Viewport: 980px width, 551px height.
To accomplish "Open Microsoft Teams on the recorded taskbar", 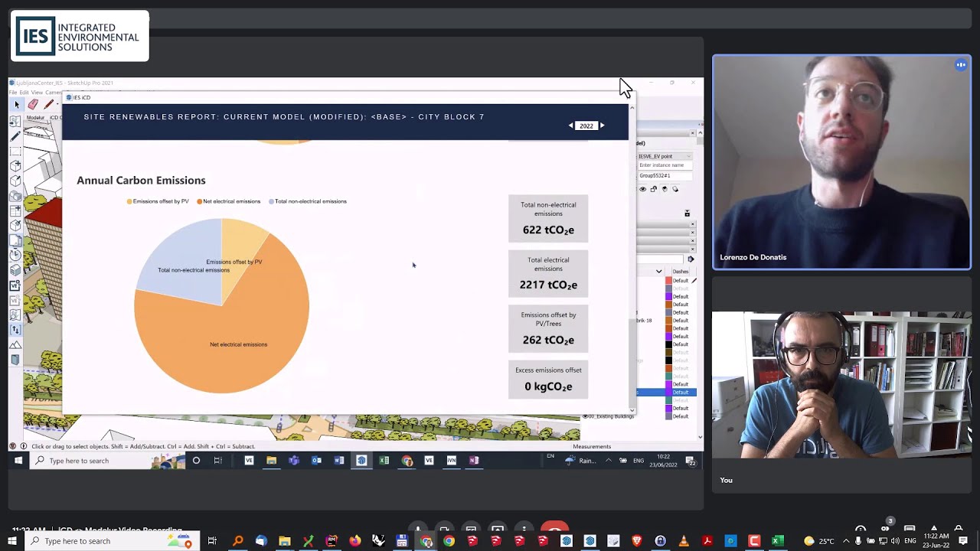I will point(294,461).
